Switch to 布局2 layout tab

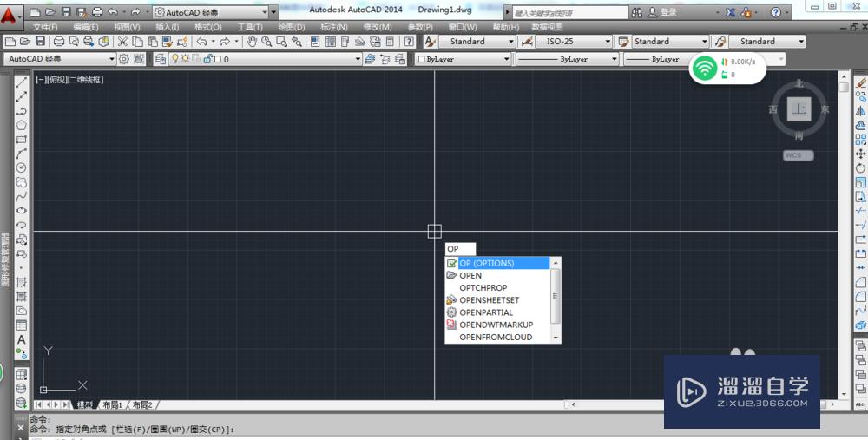pos(142,405)
